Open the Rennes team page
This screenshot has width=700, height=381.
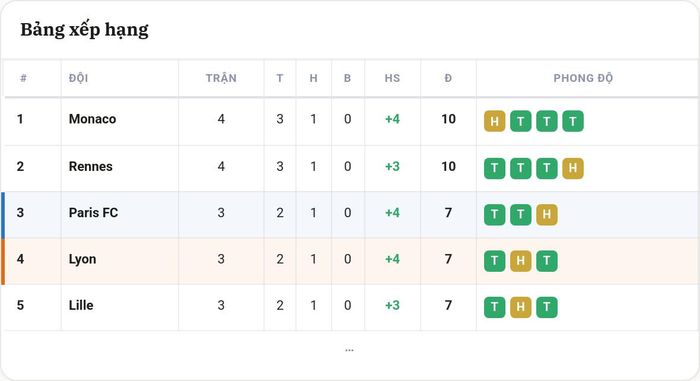pos(91,166)
